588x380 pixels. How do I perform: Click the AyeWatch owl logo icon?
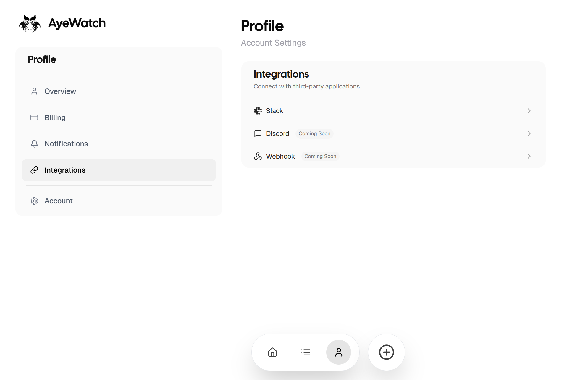point(30,23)
